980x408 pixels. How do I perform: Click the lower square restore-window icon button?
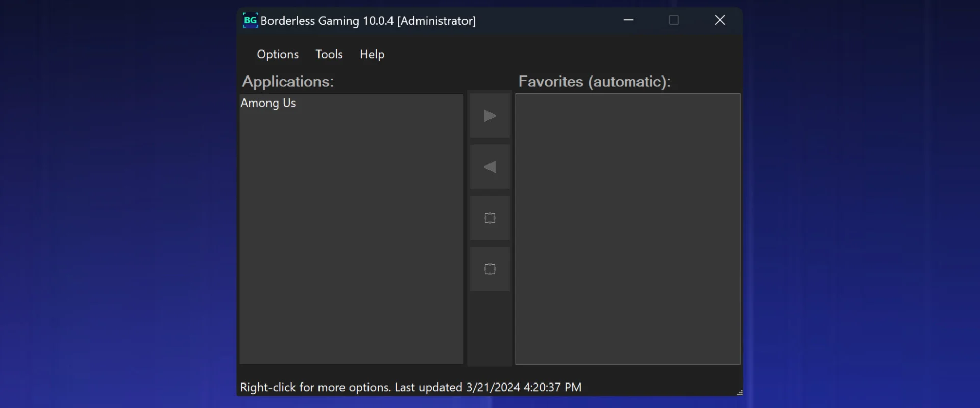tap(489, 269)
